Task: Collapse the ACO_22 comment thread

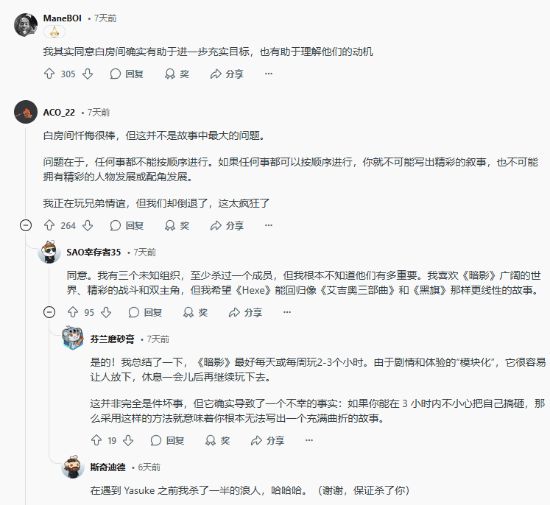Action: click(26, 225)
